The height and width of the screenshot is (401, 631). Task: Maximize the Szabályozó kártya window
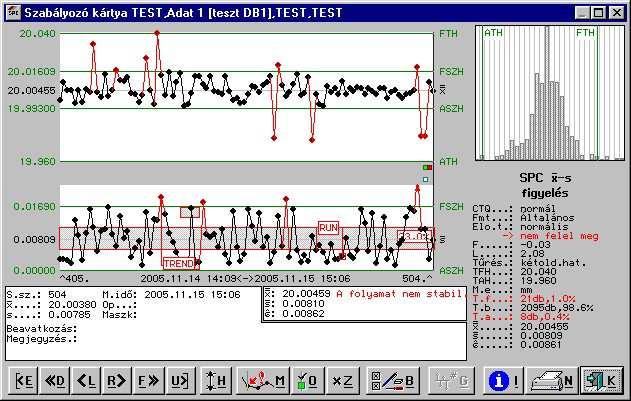click(x=599, y=13)
